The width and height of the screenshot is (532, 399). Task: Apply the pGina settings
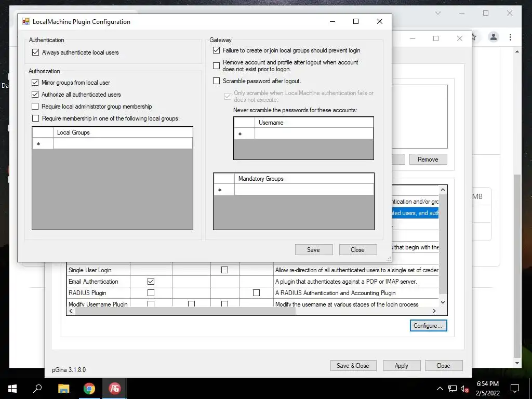pos(402,366)
